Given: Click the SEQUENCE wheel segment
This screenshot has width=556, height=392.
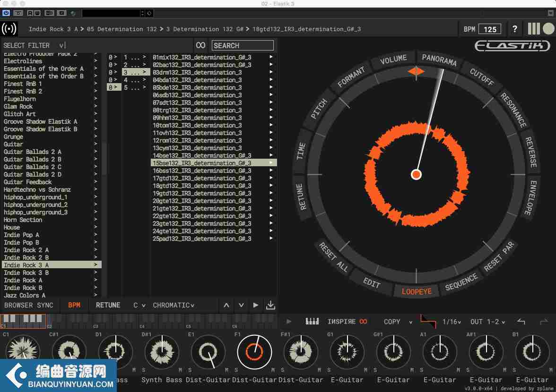Looking at the screenshot, I should pos(461,282).
